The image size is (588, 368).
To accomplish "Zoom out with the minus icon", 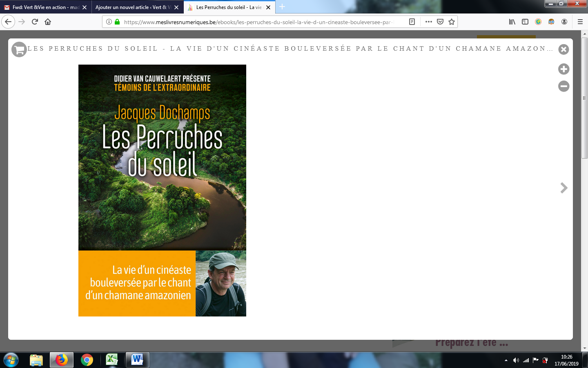I will point(563,86).
